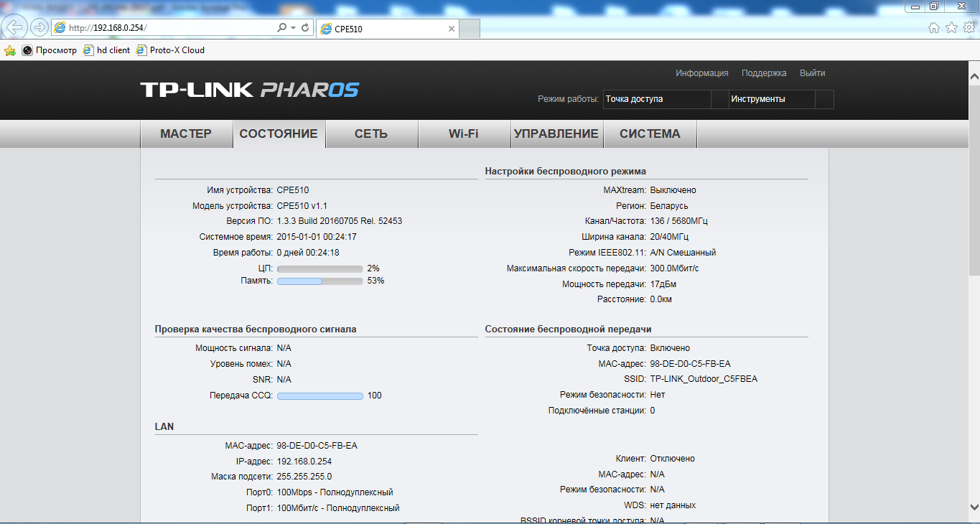Click Выйти to log out
The width and height of the screenshot is (980, 524).
pyautogui.click(x=813, y=73)
